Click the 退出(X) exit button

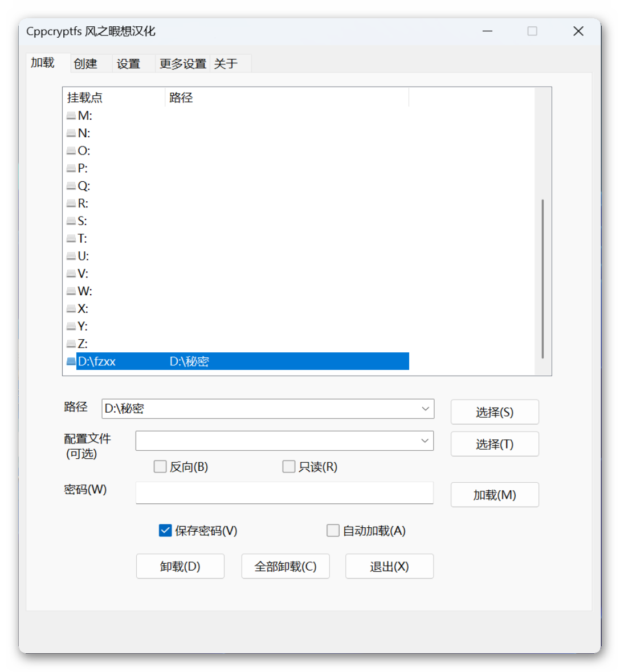tap(389, 567)
